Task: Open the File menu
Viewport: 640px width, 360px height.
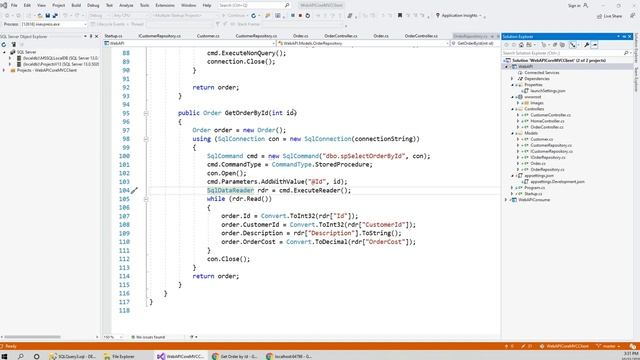Action: 14,5
